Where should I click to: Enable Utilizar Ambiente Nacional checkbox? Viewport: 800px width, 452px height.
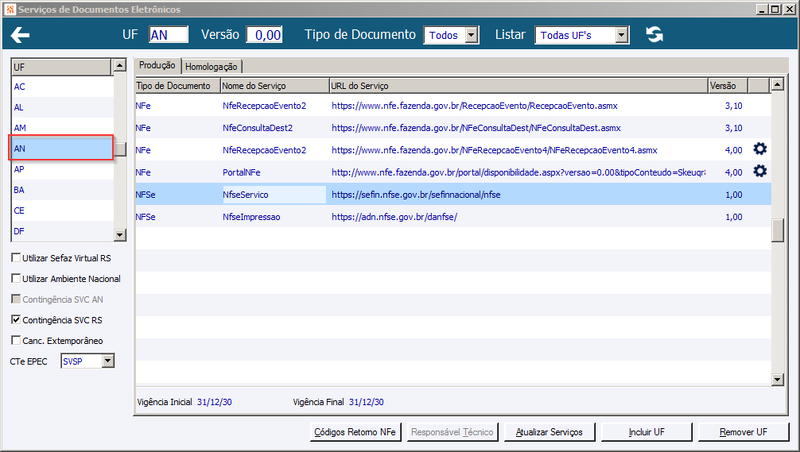pos(16,278)
